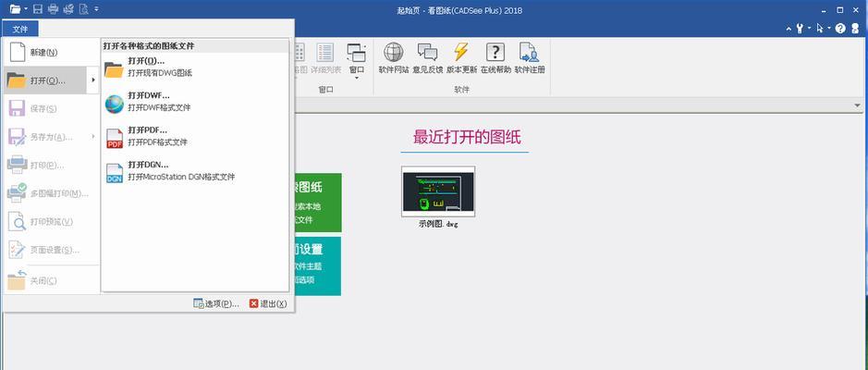This screenshot has width=868, height=370.
Task: Choose 页面设置(S)... in the file menu
Action: 51,250
